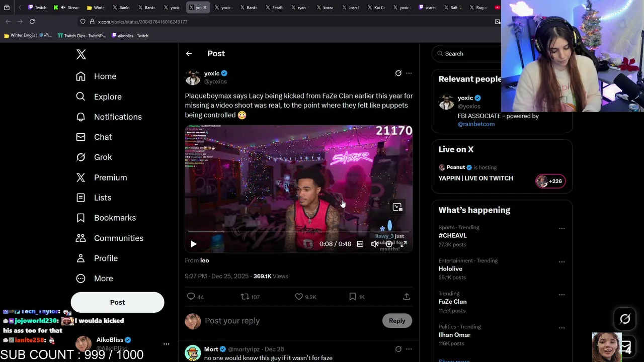
Task: Share the post via share icon
Action: coord(407,297)
